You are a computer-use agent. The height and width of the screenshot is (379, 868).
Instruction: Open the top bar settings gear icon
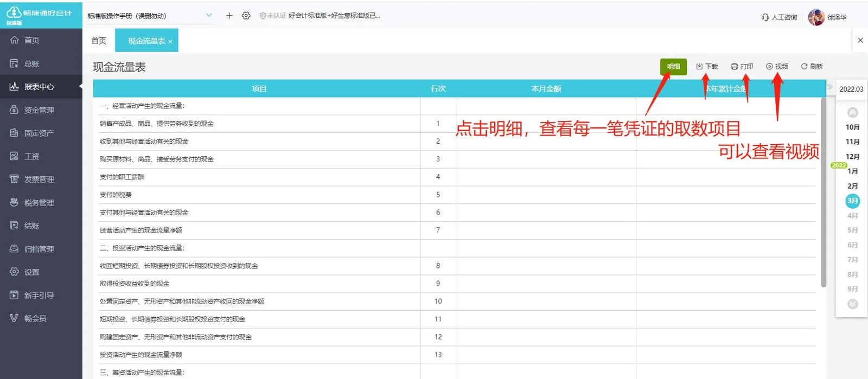tap(246, 16)
